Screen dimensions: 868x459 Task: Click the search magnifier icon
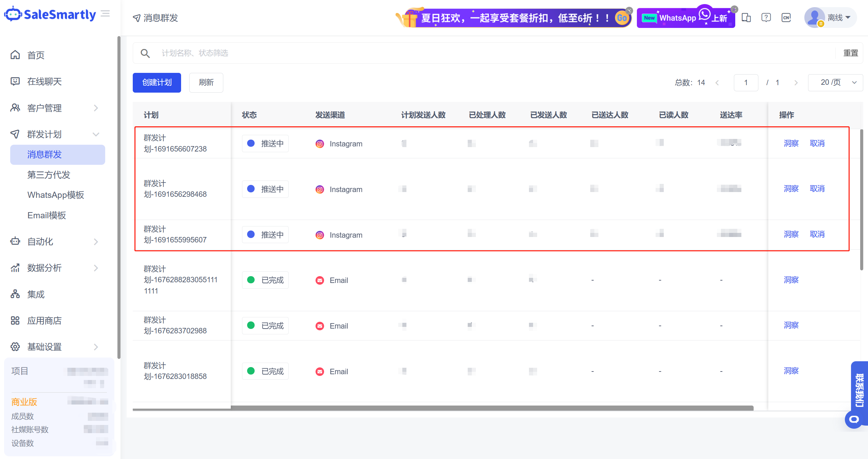(x=145, y=53)
